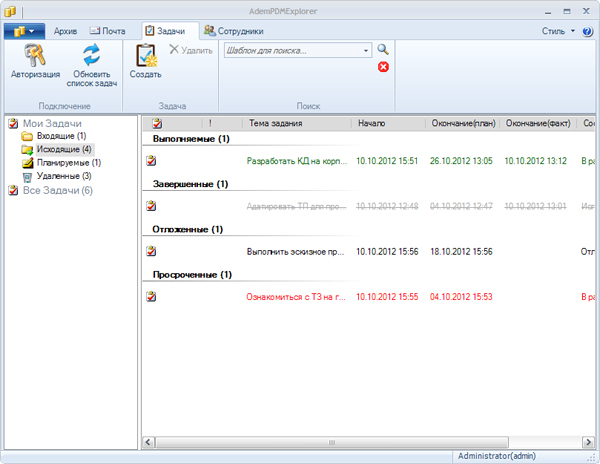Viewport: 600px width, 464px height.
Task: Open the application menu button
Action: [x=24, y=31]
